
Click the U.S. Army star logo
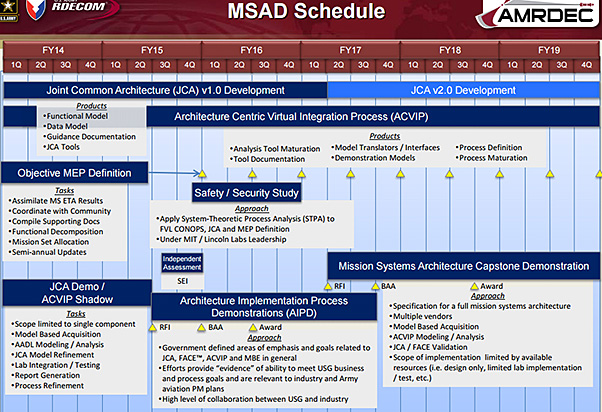pos(8,10)
